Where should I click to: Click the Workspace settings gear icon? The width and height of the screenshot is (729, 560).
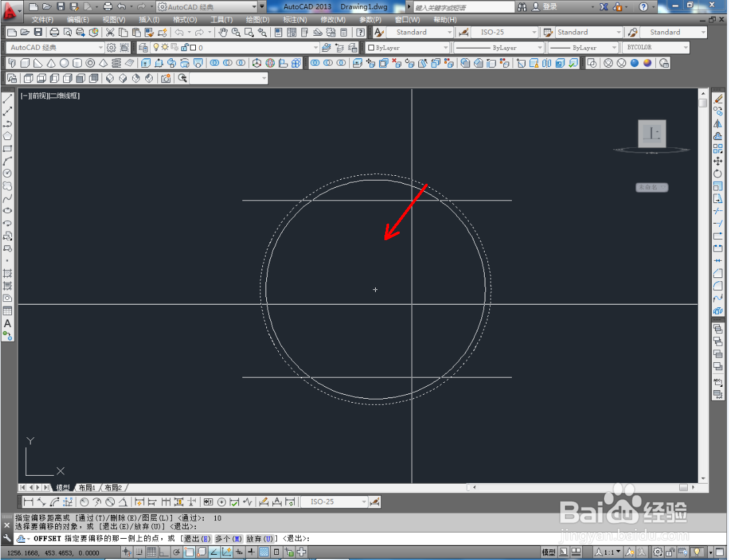[112, 47]
